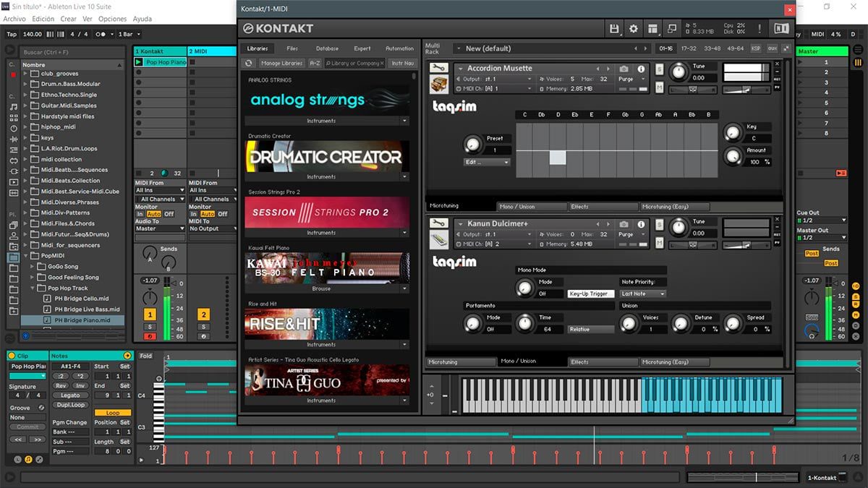Open Ableton browser Sounds category icon
This screenshot has height=488, width=868.
coord(14,107)
